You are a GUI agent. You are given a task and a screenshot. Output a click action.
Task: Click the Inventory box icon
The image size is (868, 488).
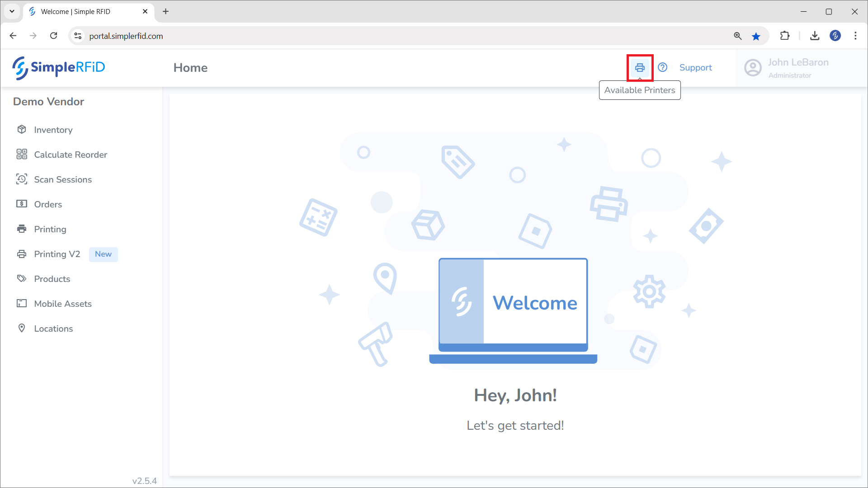pyautogui.click(x=22, y=129)
